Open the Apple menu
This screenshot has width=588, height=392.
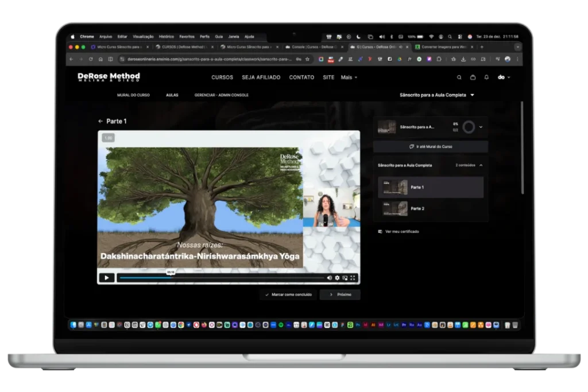coord(73,37)
